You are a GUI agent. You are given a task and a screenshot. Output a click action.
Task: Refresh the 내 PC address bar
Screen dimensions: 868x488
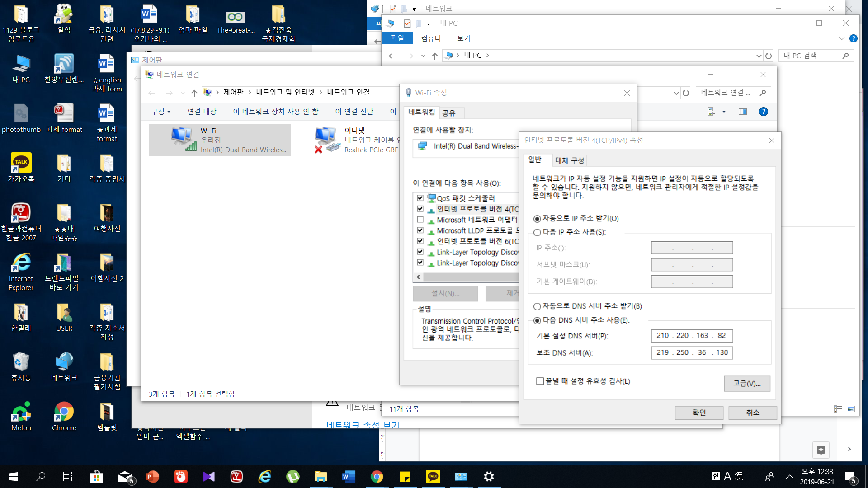769,56
